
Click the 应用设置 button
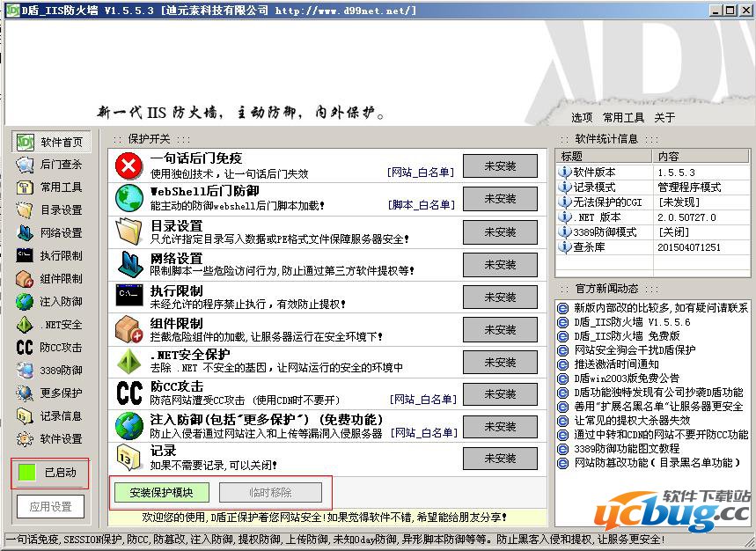(x=51, y=507)
